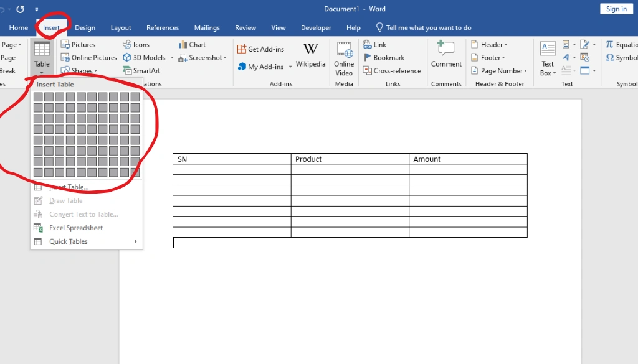
Task: Expand the Page Number dropdown
Action: coord(526,71)
